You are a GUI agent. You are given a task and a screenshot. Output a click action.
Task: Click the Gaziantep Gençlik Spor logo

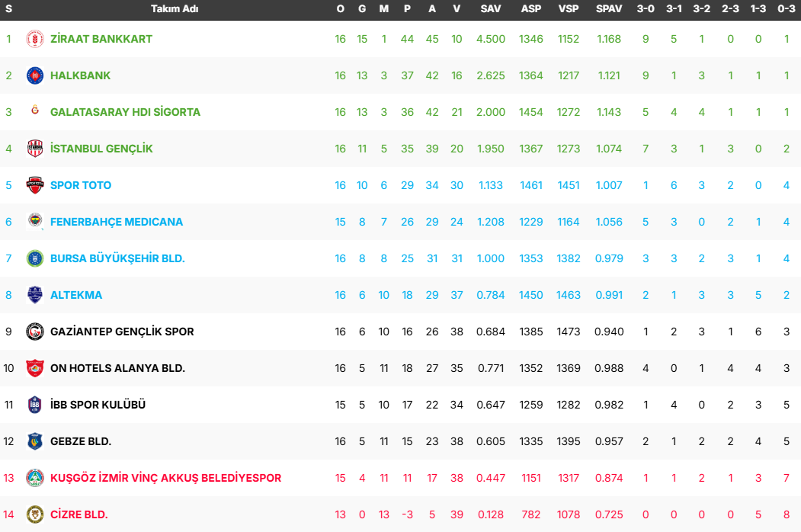(x=35, y=332)
